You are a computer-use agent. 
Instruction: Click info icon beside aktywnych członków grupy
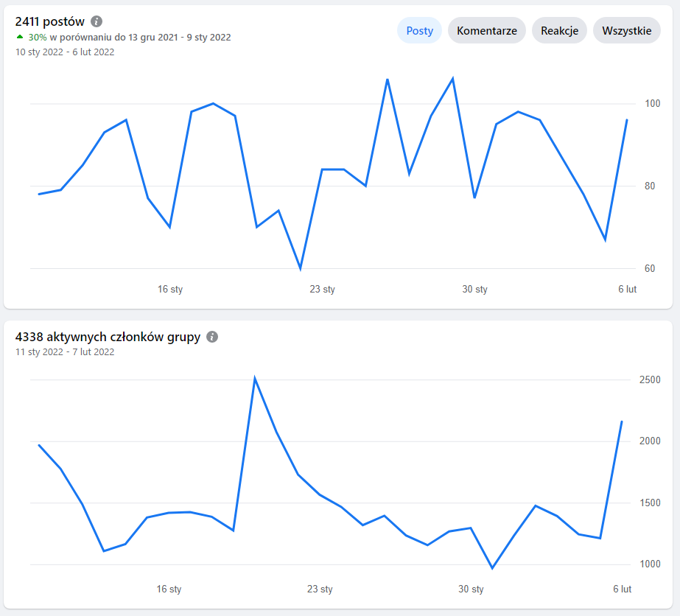point(212,337)
